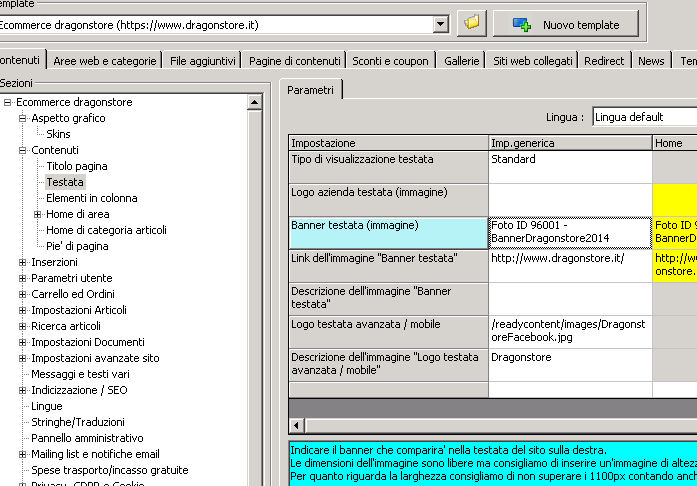Screen dimensions: 697x486
Task: Click Descrizione dell'immagine "Banner testata" label
Action: point(389,299)
